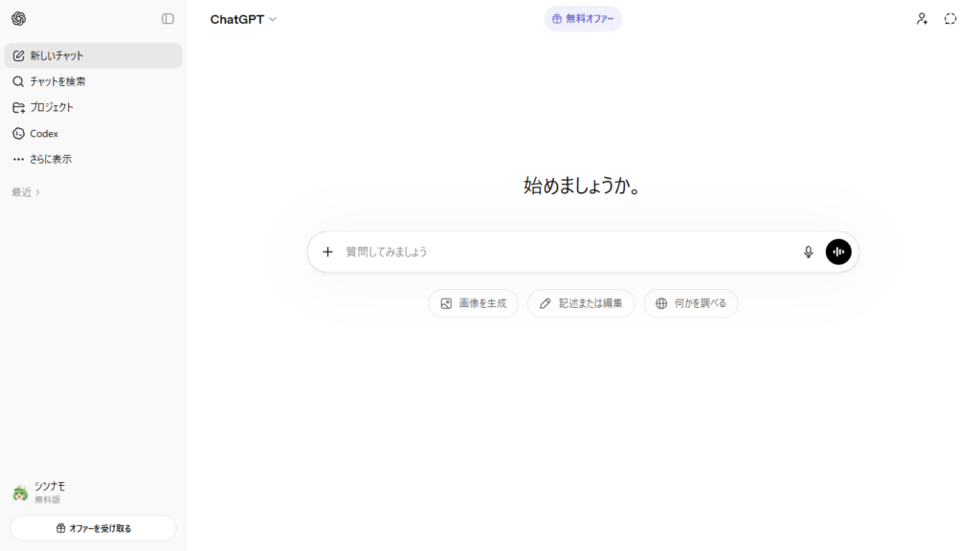Focus the 質問してみましょう input field
Viewport: 980px width, 551px height.
[565, 252]
